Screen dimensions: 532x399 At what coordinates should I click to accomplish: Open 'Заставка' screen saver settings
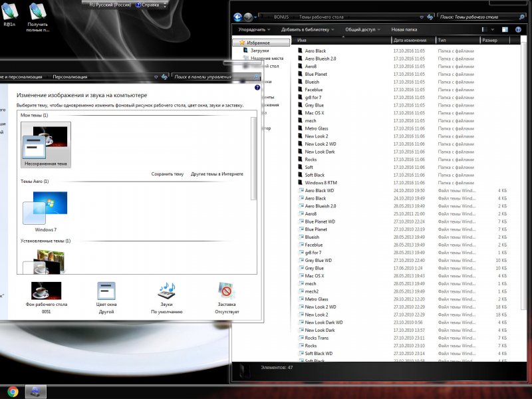[227, 297]
